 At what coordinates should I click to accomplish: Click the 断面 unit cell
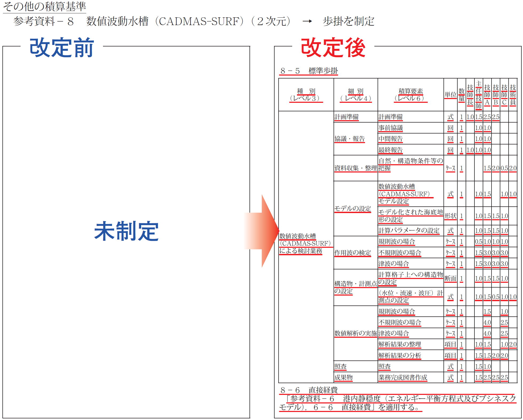(x=450, y=278)
